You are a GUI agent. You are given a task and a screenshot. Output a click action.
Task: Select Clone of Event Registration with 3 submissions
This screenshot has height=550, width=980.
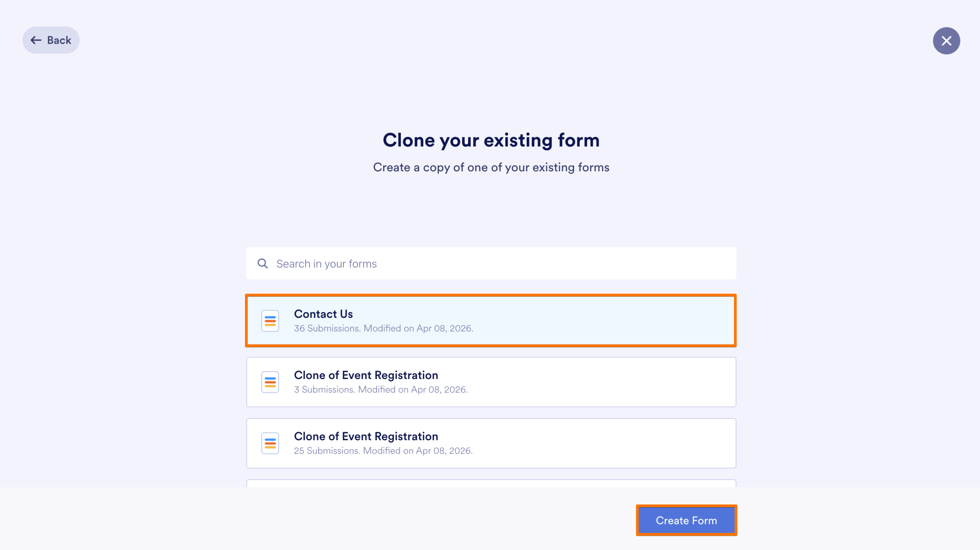[491, 382]
